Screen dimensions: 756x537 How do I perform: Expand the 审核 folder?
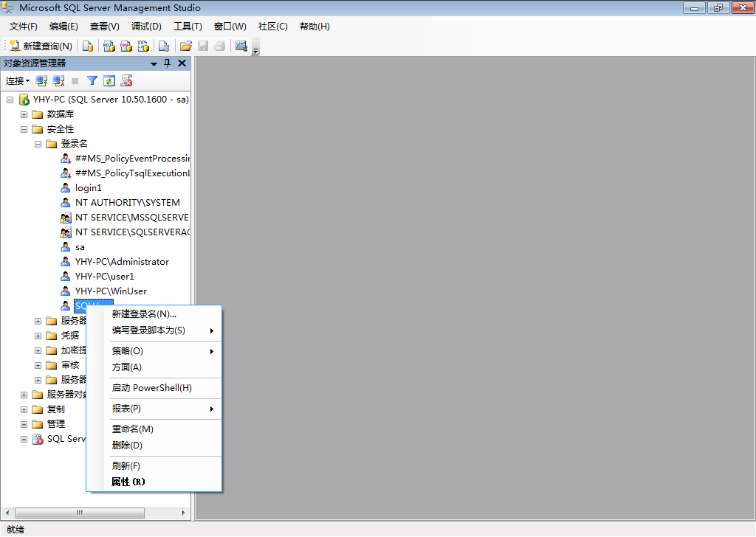pos(38,365)
